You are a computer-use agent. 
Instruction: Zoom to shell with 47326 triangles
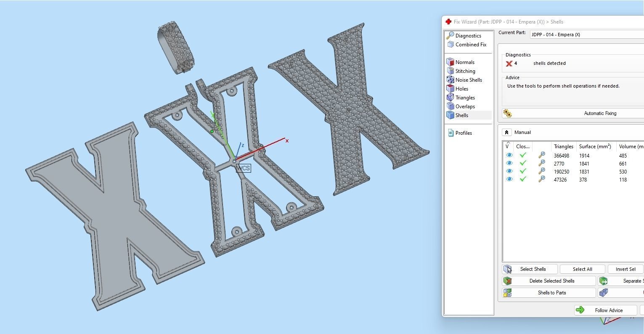[x=542, y=179]
